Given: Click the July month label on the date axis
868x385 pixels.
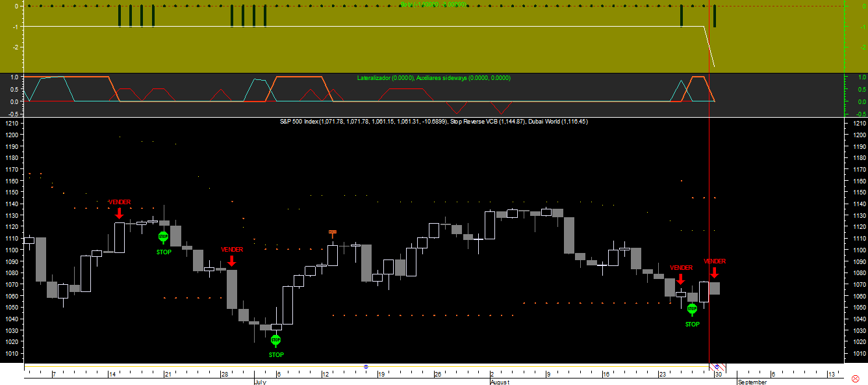Looking at the screenshot, I should pos(260,382).
